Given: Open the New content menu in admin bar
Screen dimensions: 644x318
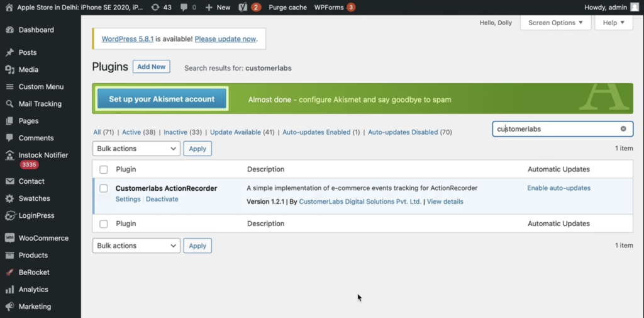Looking at the screenshot, I should (x=218, y=8).
